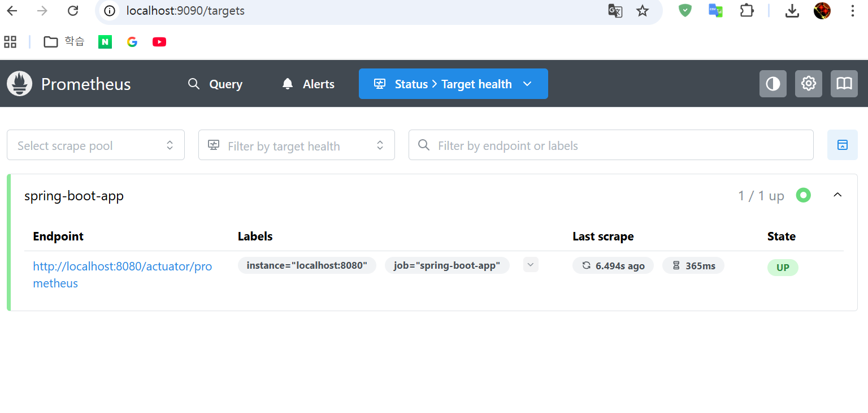Click the UP state badge
868x413 pixels.
(783, 268)
